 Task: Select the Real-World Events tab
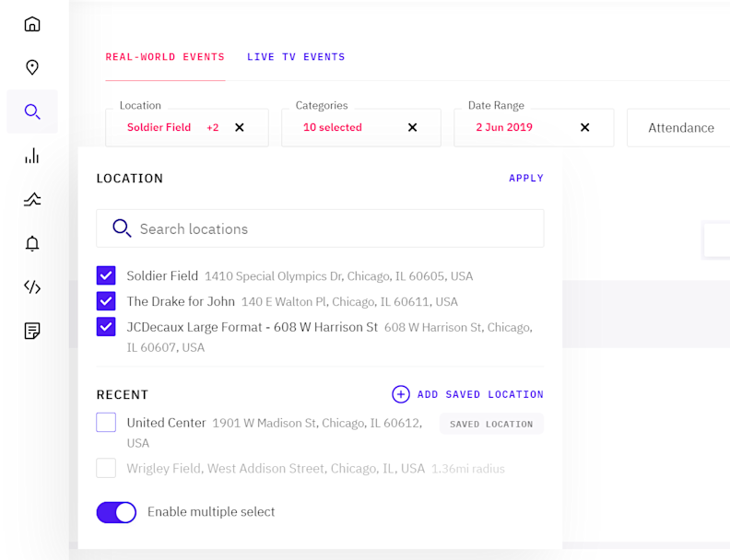coord(165,57)
